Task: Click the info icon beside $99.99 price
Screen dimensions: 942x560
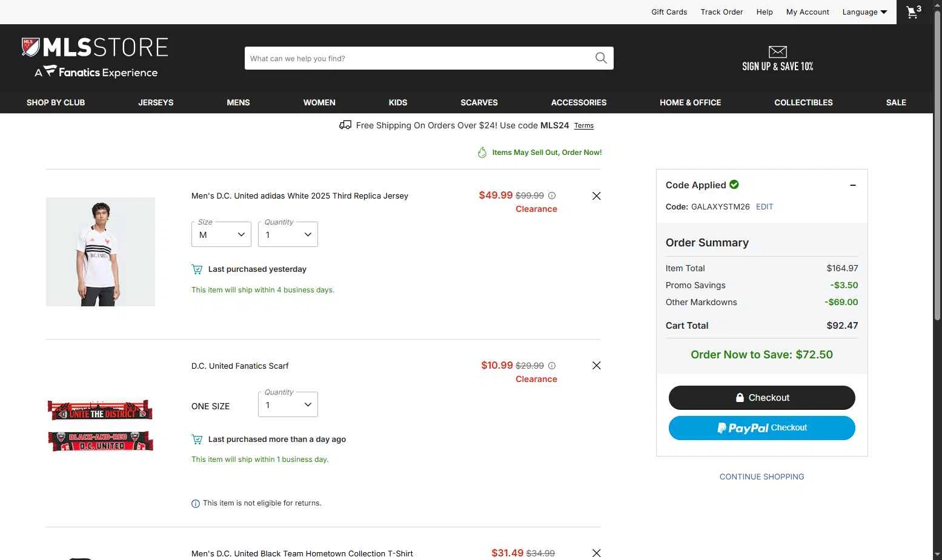Action: [x=552, y=196]
